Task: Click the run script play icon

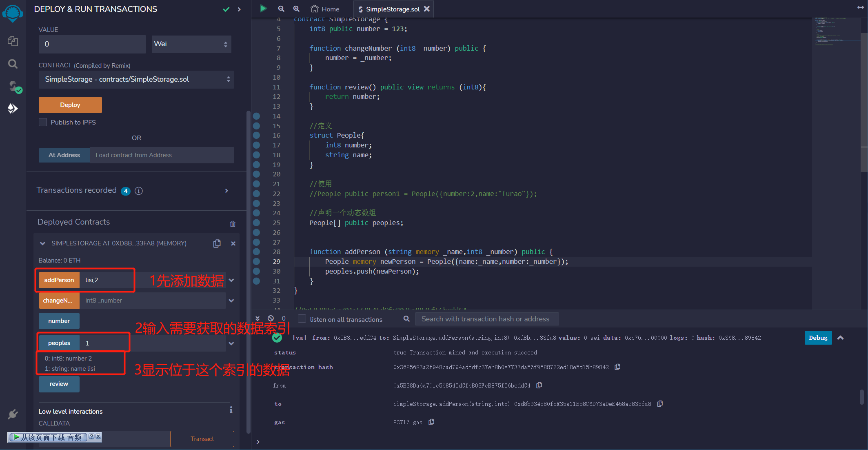Action: tap(263, 9)
